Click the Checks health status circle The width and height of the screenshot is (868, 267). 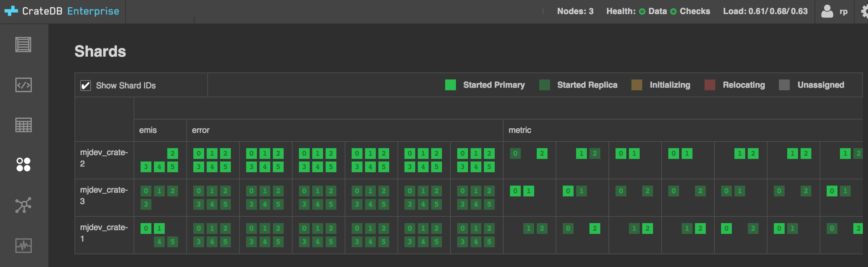pos(674,12)
